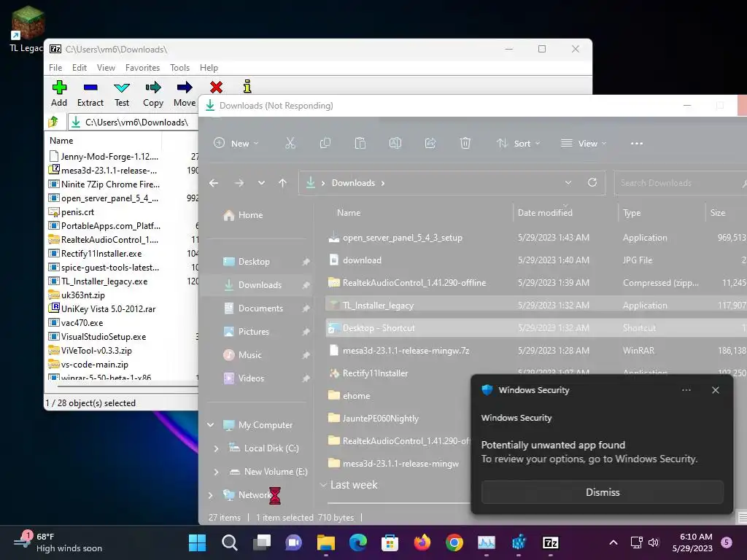Open taskbar Search

tap(230, 542)
